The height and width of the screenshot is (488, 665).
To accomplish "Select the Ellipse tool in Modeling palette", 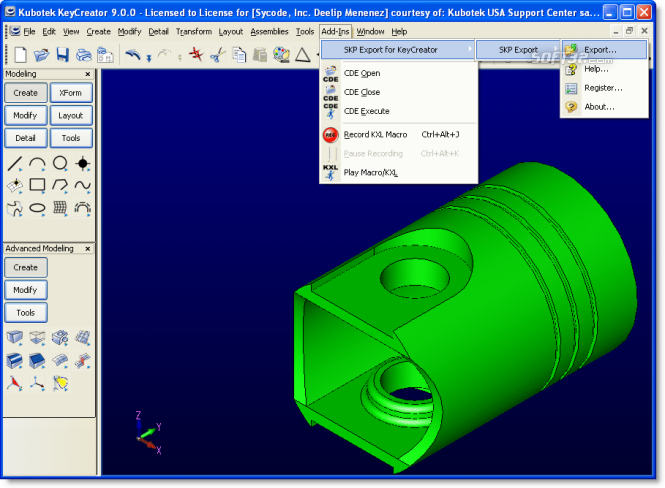I will pos(37,208).
